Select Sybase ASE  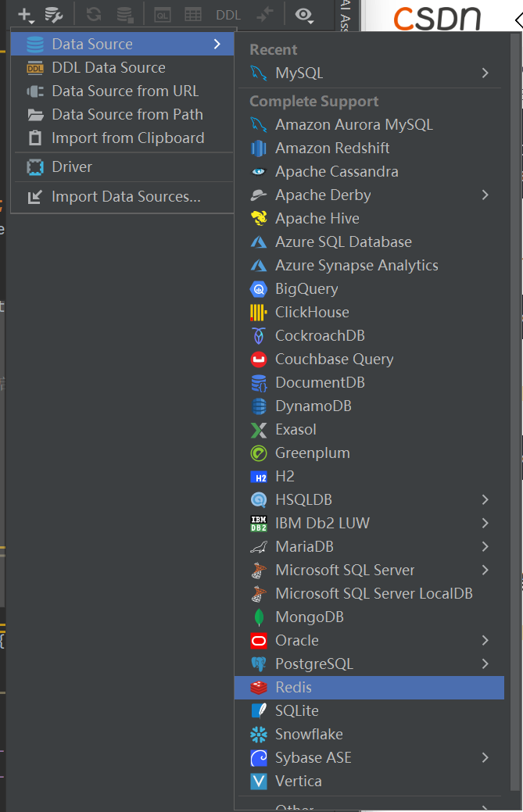[369, 757]
